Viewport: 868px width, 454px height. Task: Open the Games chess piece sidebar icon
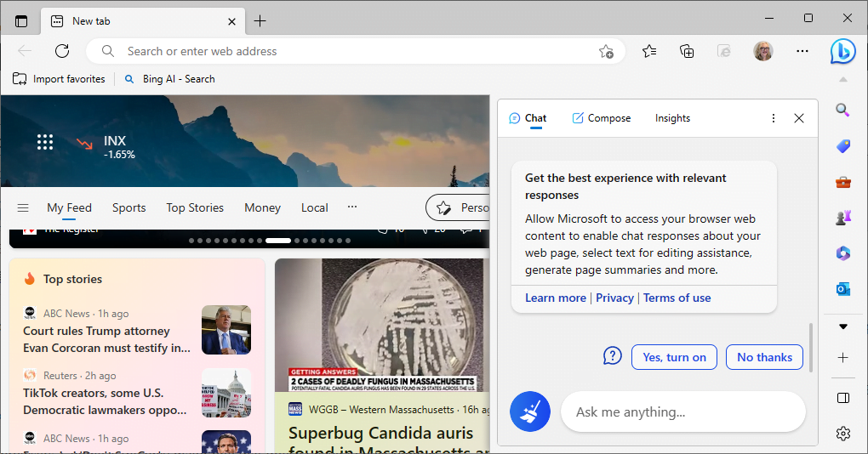pyautogui.click(x=842, y=218)
